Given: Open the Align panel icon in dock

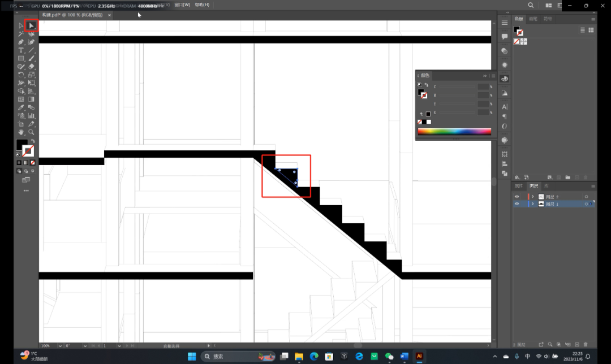Looking at the screenshot, I should pyautogui.click(x=505, y=164).
